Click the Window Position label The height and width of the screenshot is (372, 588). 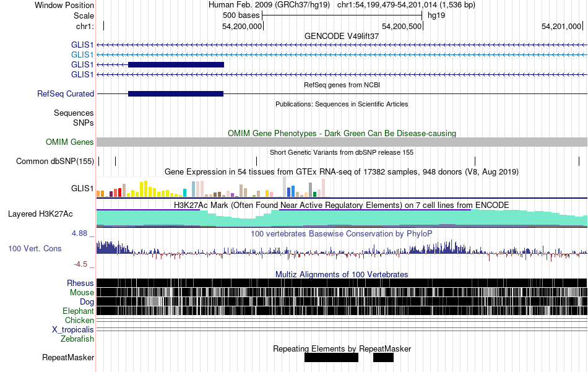[x=64, y=5]
